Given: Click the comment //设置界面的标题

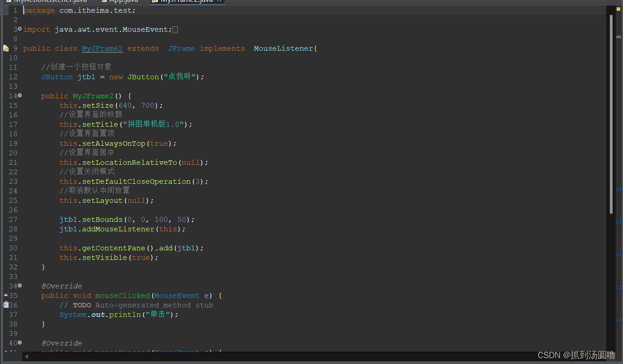Looking at the screenshot, I should pos(91,115).
